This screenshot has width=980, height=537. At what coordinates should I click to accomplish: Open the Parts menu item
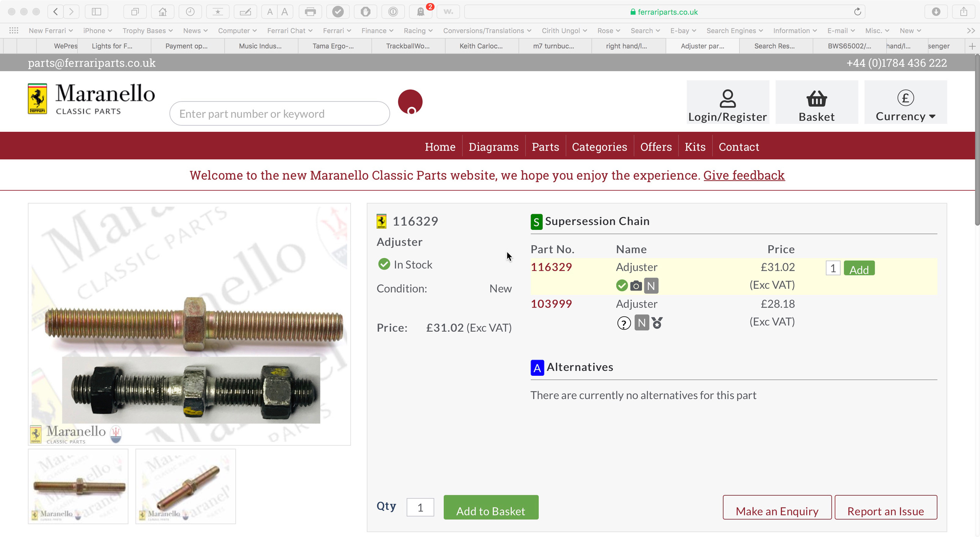(545, 147)
